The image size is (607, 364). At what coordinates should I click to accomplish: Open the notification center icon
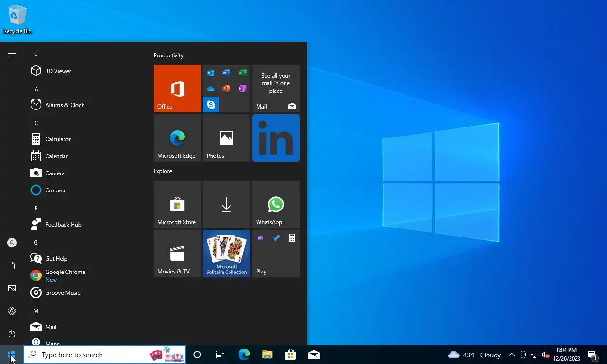(592, 355)
